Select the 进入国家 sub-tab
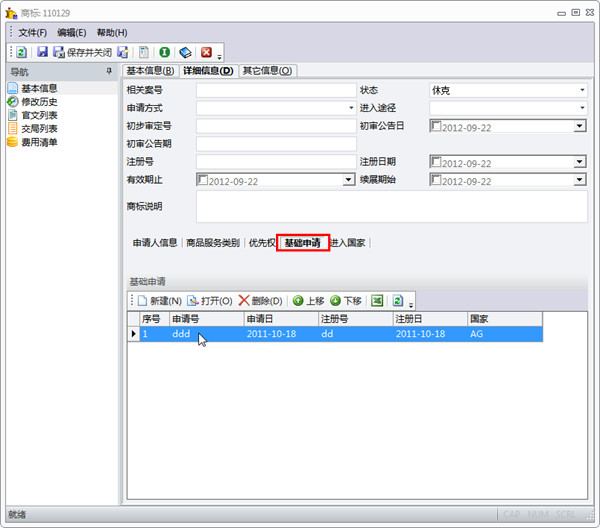The height and width of the screenshot is (528, 600). 347,243
